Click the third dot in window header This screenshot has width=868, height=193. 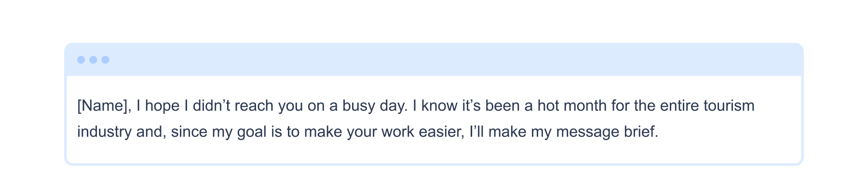pyautogui.click(x=105, y=60)
